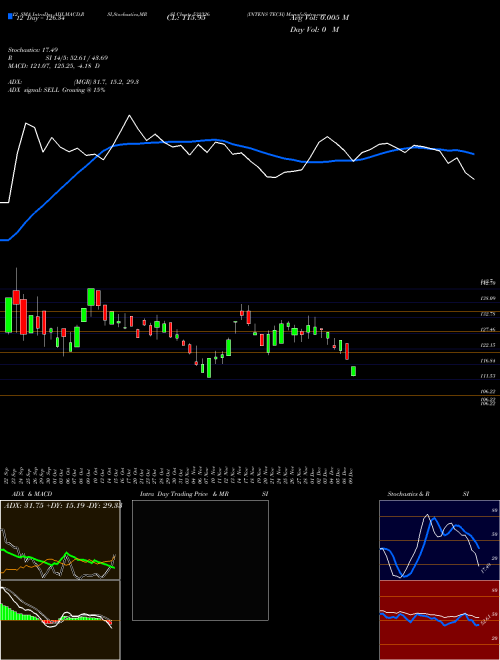Click the 122.15 price axis label
Image resolution: width=500 pixels, height=660 pixels.
pos(488,345)
